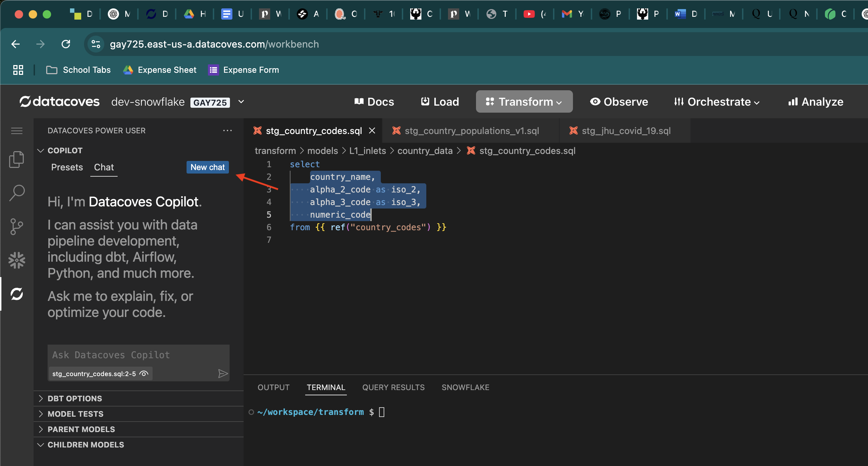Open the SNOWFLAKE panel tab
Screen dimensions: 868x466
[x=465, y=387]
